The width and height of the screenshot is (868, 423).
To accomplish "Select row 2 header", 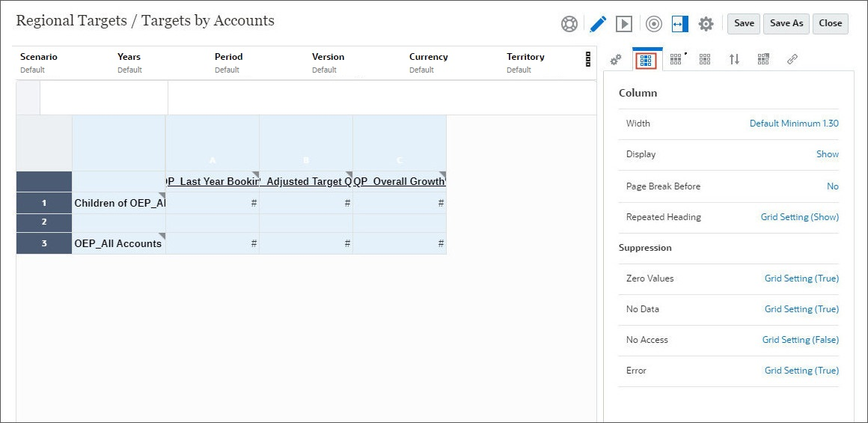I will [x=44, y=222].
